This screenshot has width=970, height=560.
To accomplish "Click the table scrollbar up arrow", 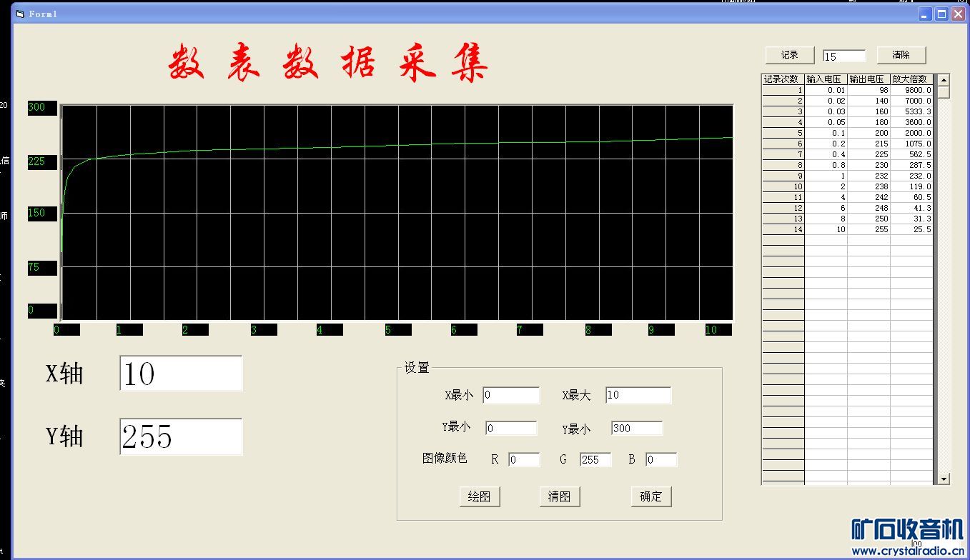I will [x=944, y=79].
